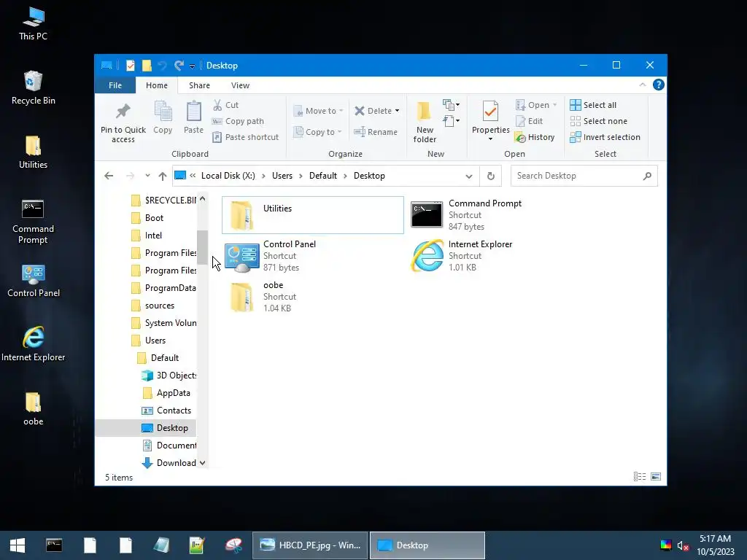
Task: Click the Search Desktop field
Action: pyautogui.click(x=584, y=176)
